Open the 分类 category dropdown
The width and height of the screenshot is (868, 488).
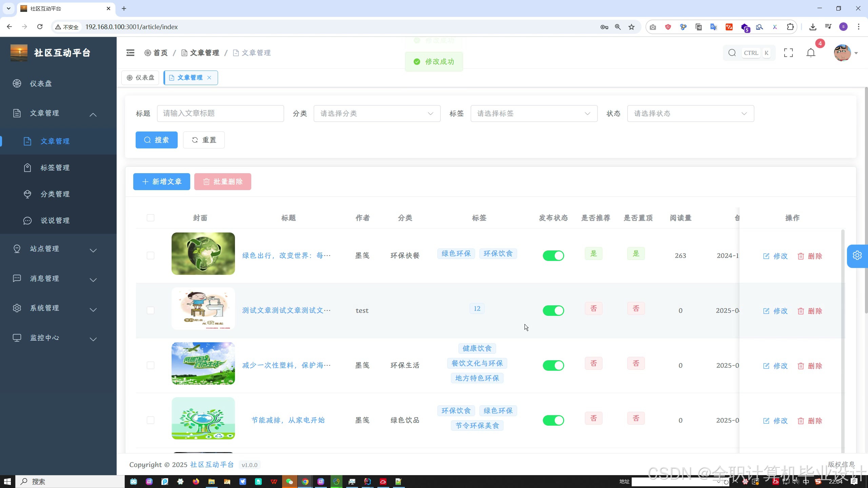(x=377, y=114)
